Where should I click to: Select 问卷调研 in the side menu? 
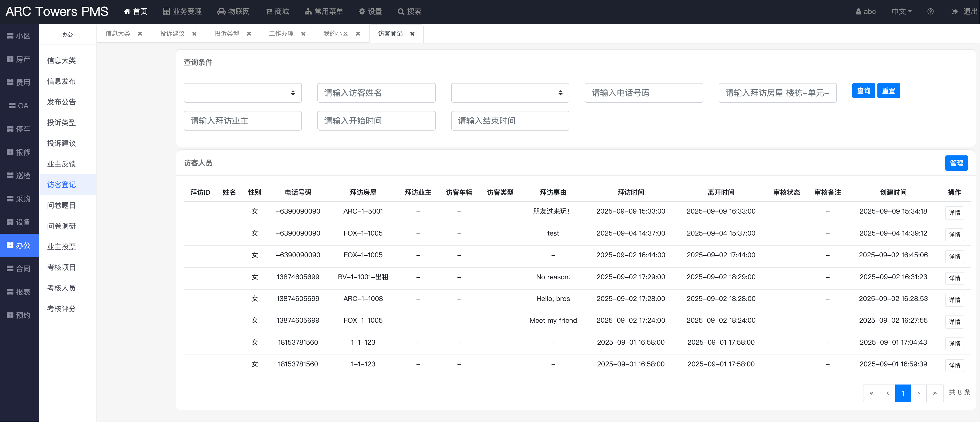61,226
